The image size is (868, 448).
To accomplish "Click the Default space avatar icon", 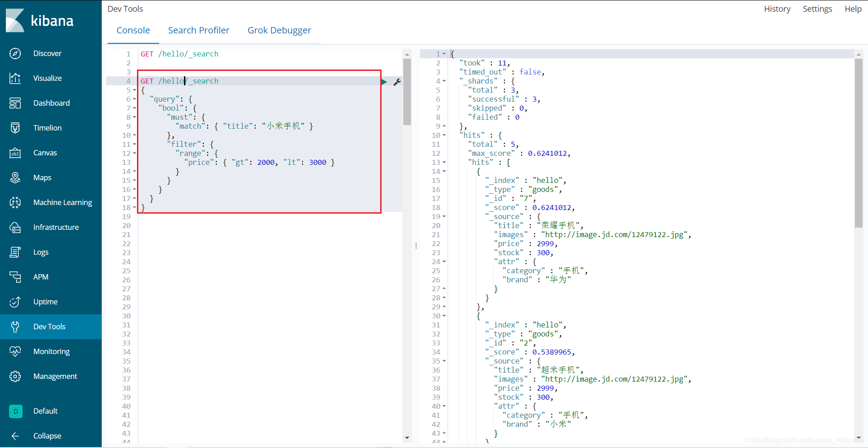I will click(15, 411).
